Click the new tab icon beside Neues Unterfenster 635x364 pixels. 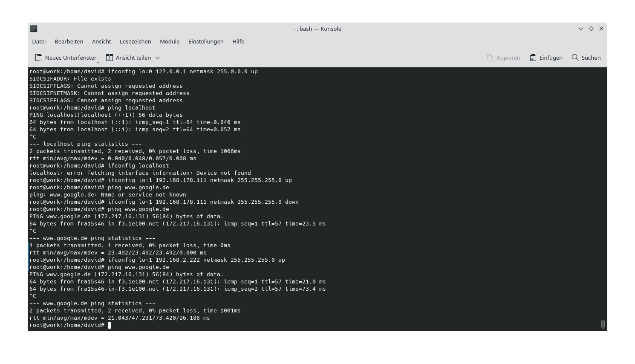click(38, 58)
